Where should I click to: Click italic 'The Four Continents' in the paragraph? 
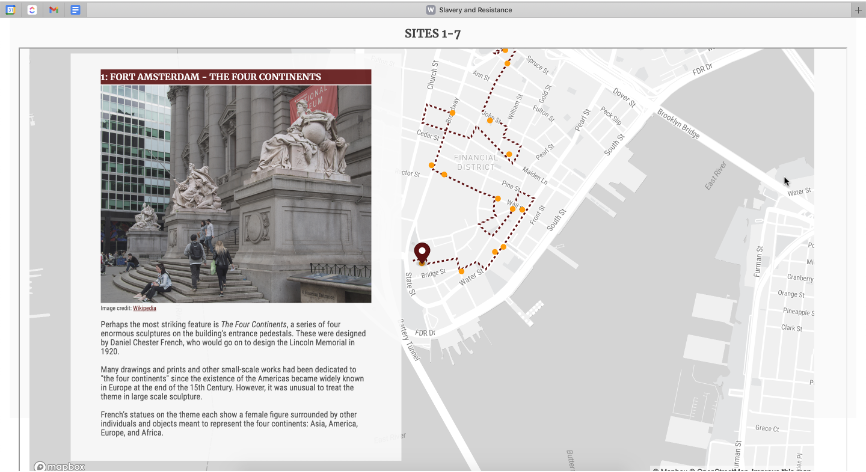pos(254,325)
